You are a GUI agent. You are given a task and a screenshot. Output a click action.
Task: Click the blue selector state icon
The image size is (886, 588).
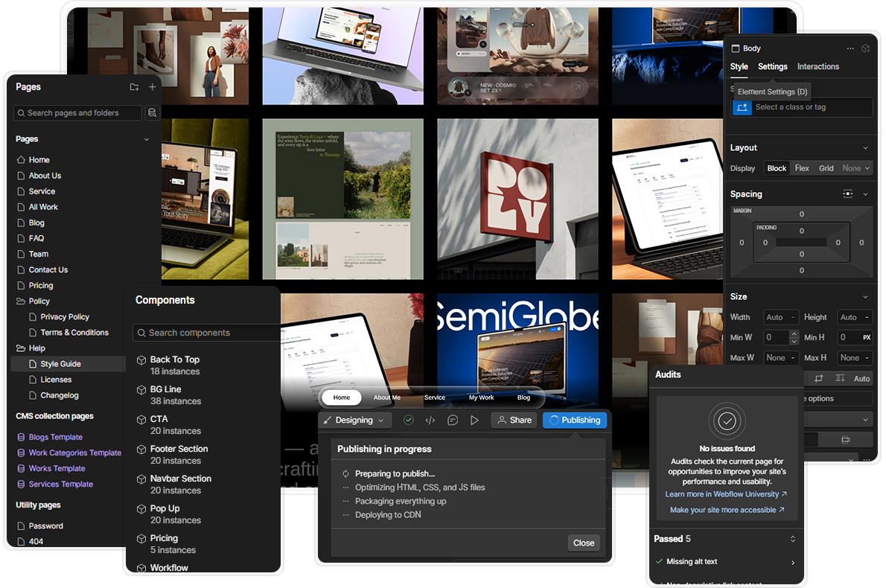[x=742, y=107]
